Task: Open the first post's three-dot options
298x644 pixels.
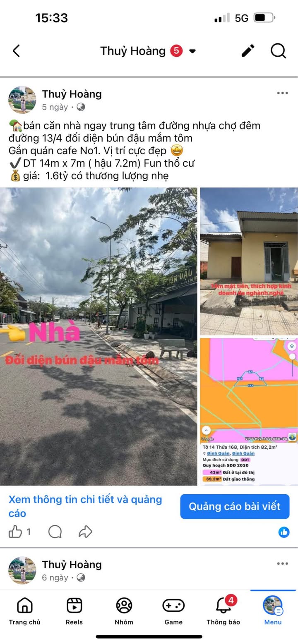Action: pos(282,93)
